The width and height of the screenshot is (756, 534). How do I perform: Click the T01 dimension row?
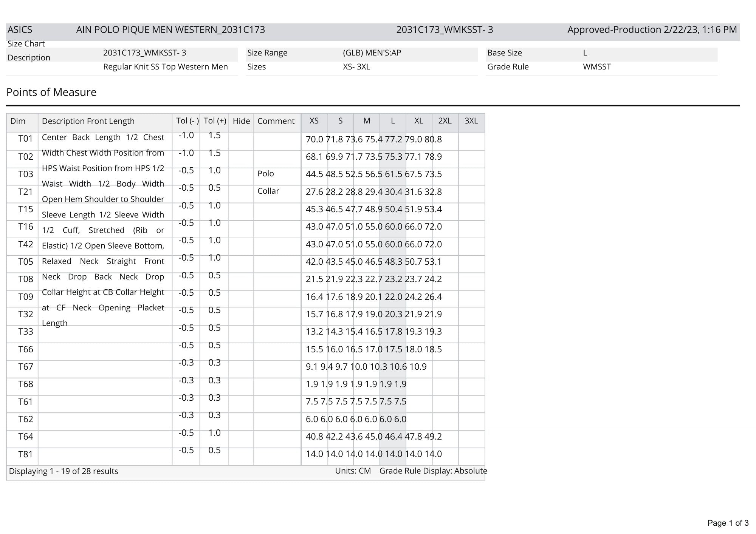tap(26, 139)
